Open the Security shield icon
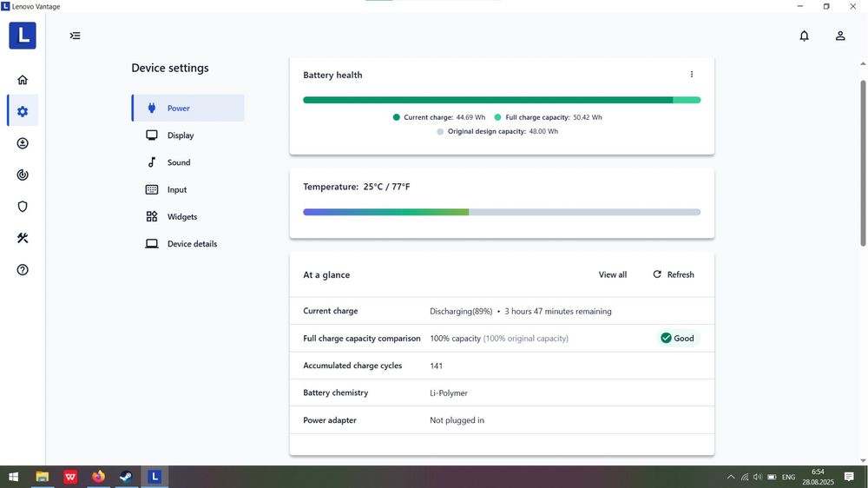868x488 pixels. (x=23, y=207)
